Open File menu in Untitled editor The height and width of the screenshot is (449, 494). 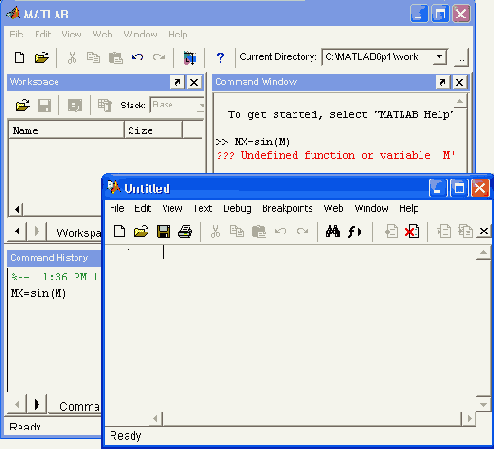coord(117,208)
